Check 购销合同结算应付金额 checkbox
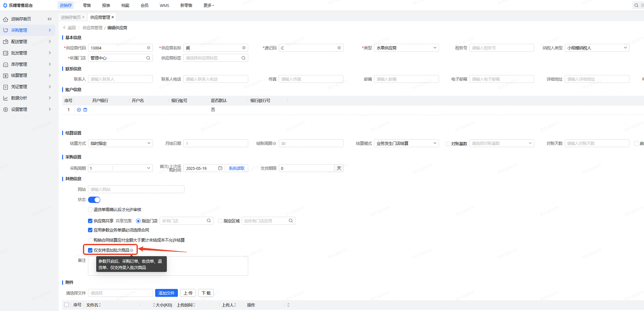The image size is (644, 311). [90, 240]
